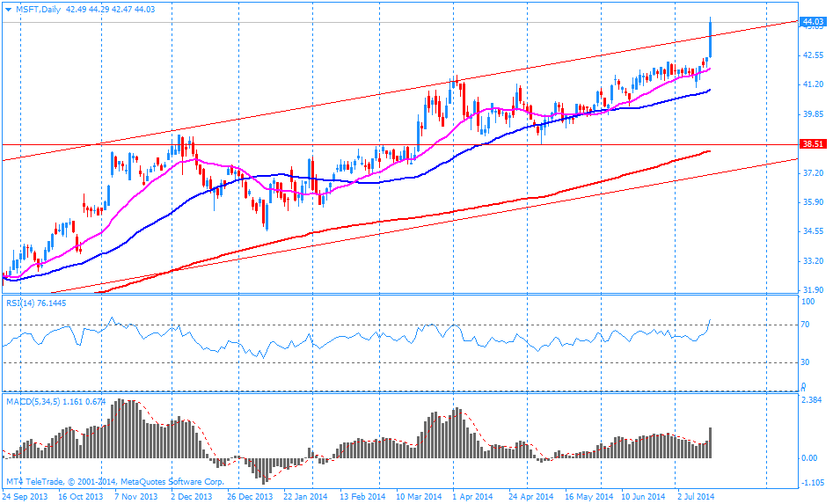Click the red 38.51 price level tag

pos(811,144)
